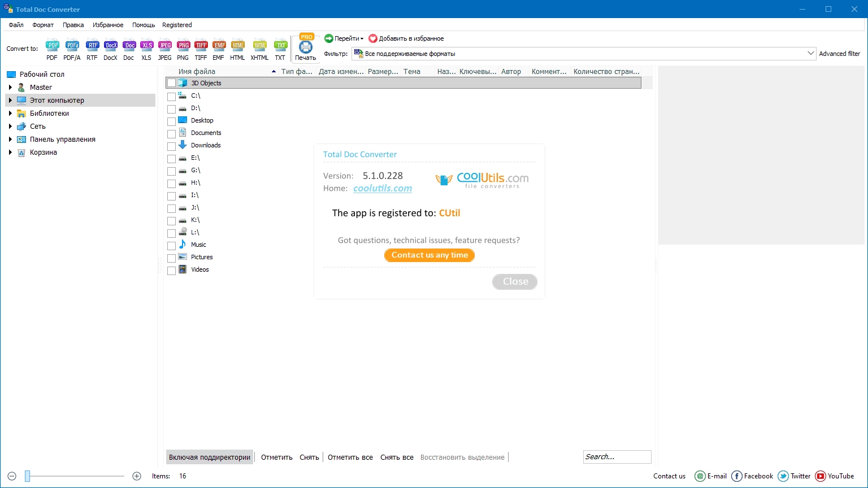Zoom in with the plus icon
The image size is (868, 488).
137,476
